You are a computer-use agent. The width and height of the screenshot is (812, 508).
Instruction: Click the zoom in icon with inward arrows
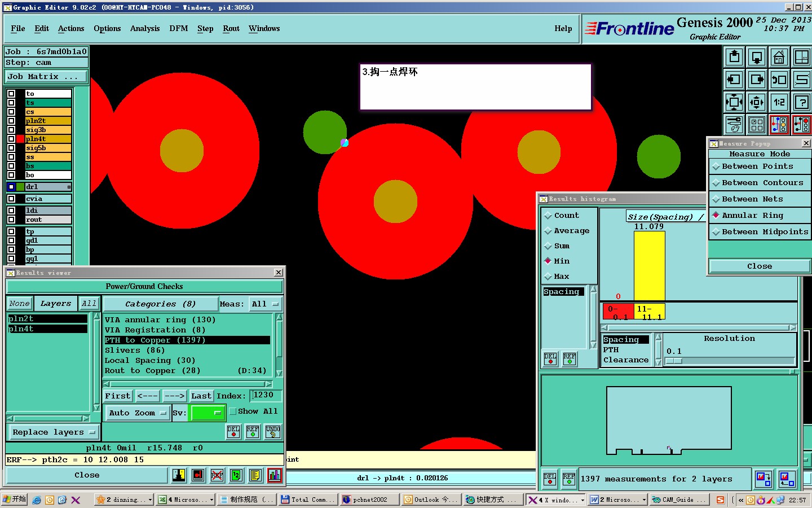[734, 102]
